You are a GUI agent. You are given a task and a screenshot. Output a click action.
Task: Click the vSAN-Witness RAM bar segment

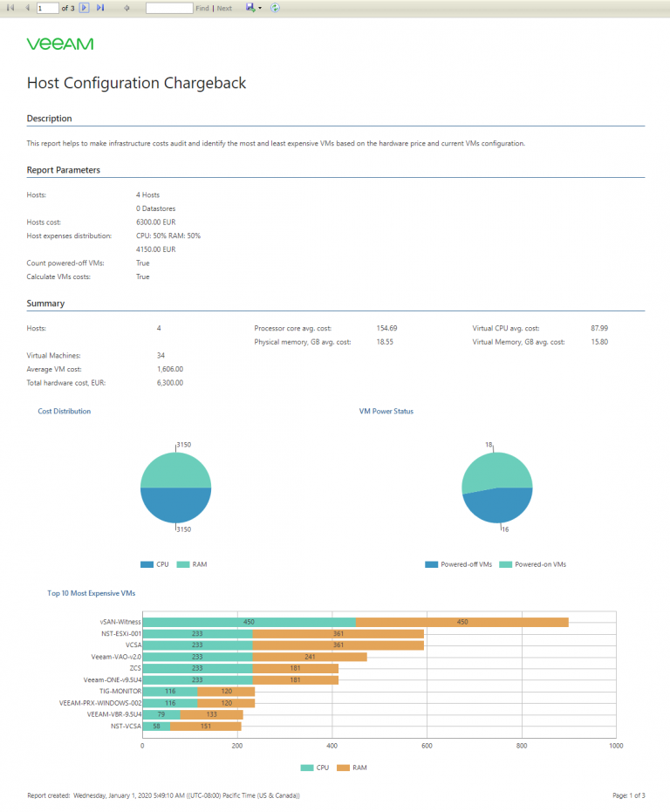[x=462, y=622]
